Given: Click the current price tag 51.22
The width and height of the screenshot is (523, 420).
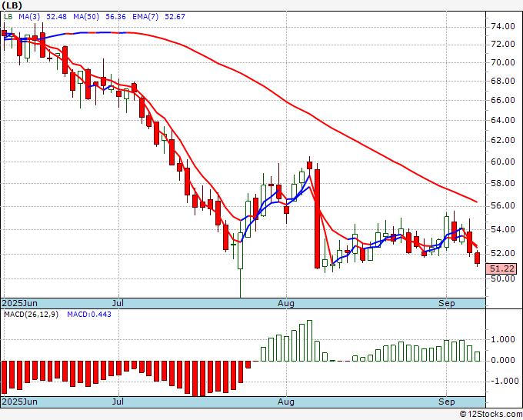Looking at the screenshot, I should 501,268.
